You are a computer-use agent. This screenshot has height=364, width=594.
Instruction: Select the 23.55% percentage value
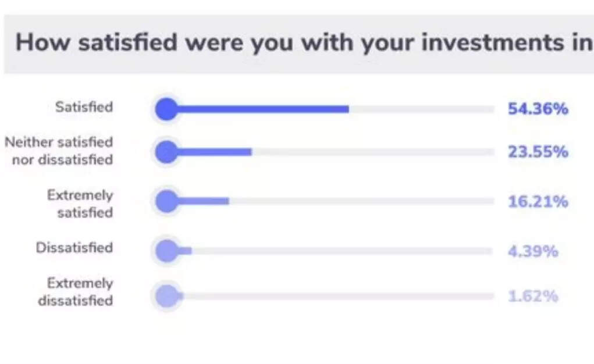(x=538, y=152)
